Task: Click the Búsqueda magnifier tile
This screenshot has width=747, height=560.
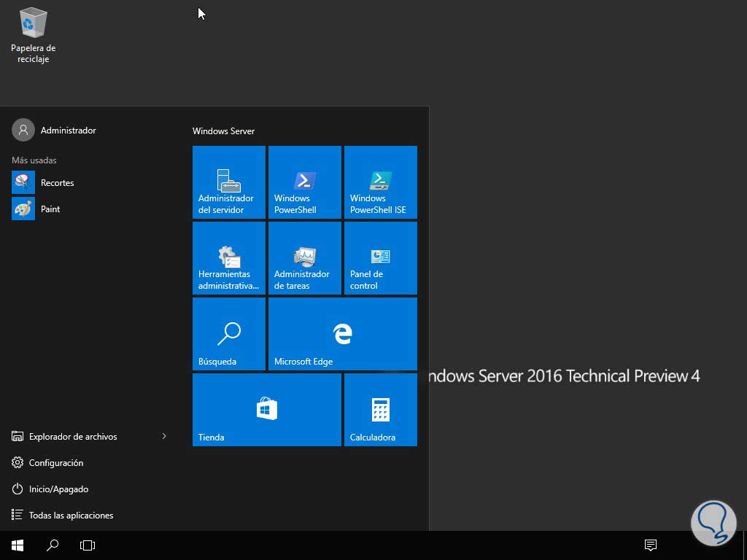Action: click(x=228, y=334)
